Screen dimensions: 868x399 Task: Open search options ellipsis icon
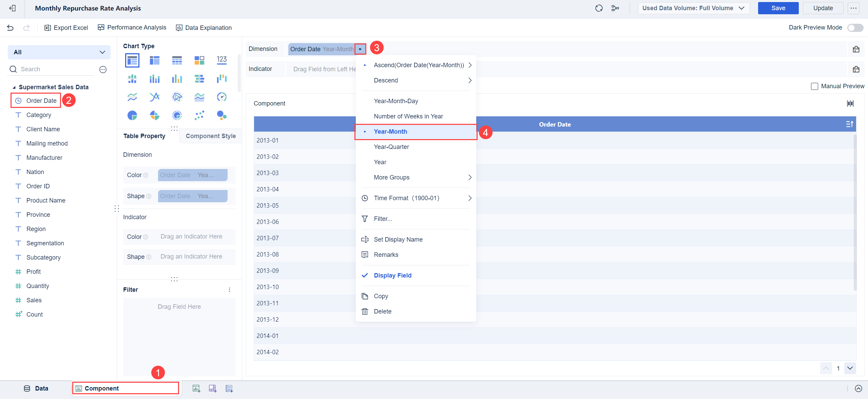click(x=103, y=70)
